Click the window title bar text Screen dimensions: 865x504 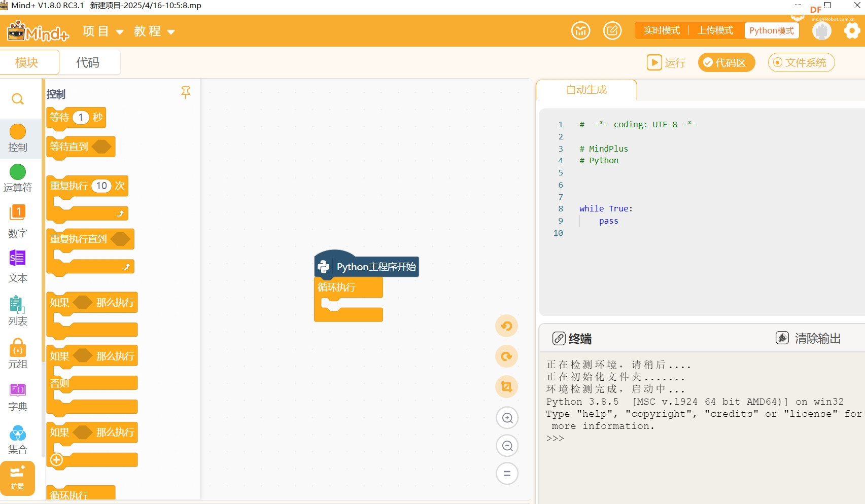pyautogui.click(x=106, y=6)
